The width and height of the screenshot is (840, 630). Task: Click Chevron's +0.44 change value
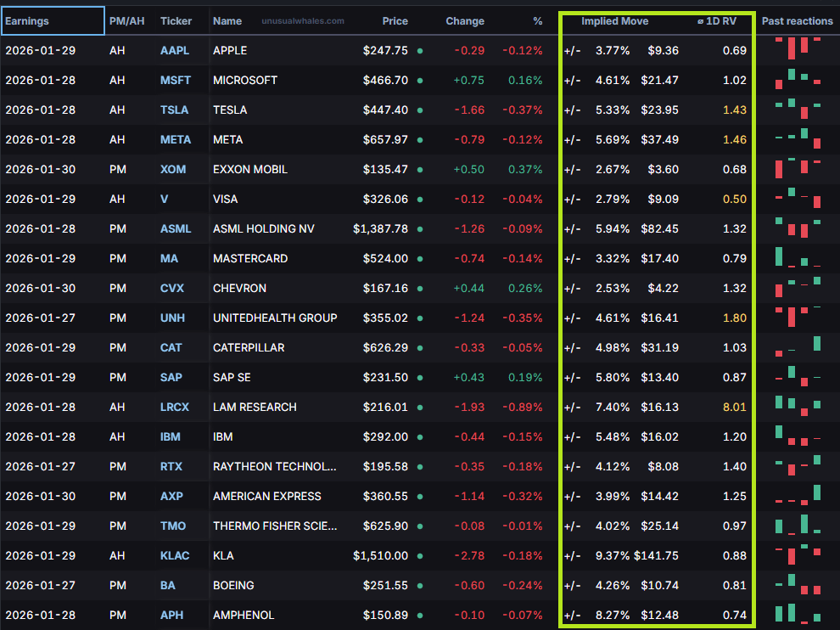(468, 288)
